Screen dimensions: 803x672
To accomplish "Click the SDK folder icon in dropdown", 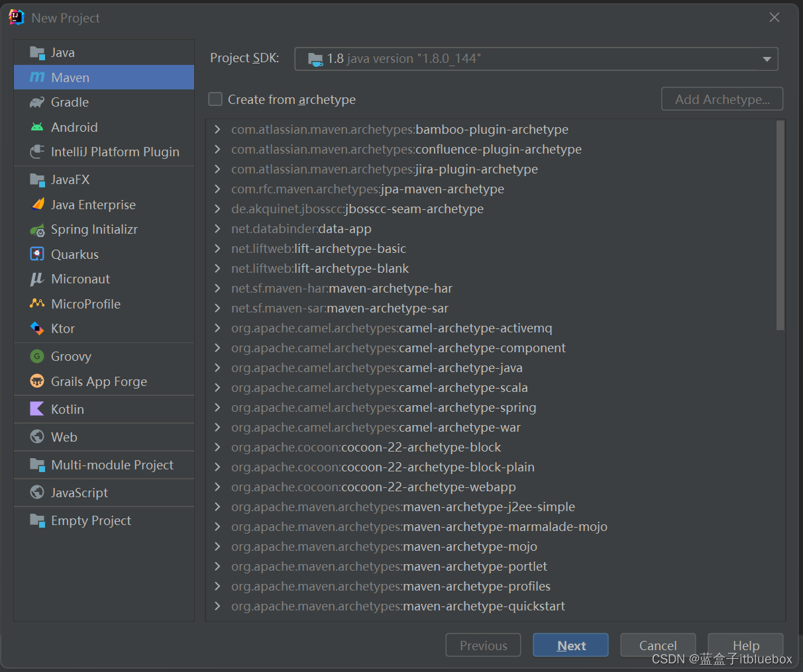I will tap(315, 59).
